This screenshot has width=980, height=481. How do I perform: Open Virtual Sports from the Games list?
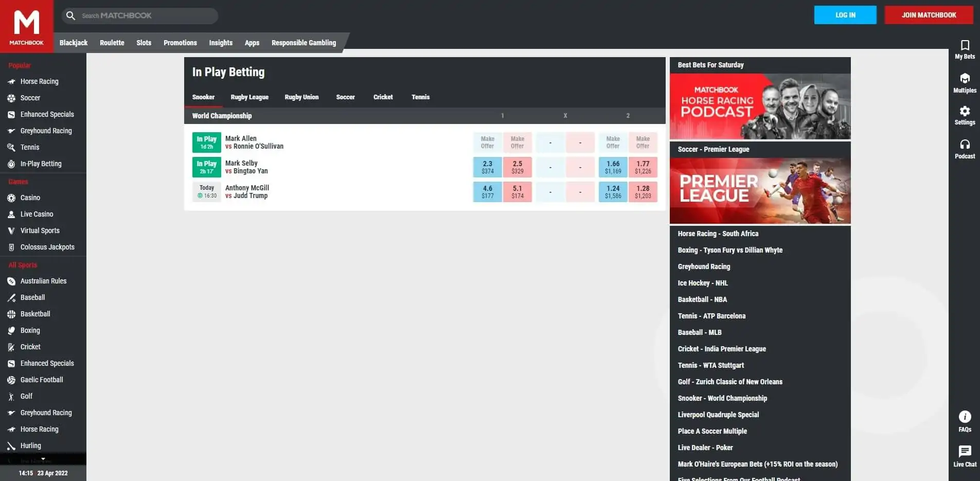click(40, 230)
